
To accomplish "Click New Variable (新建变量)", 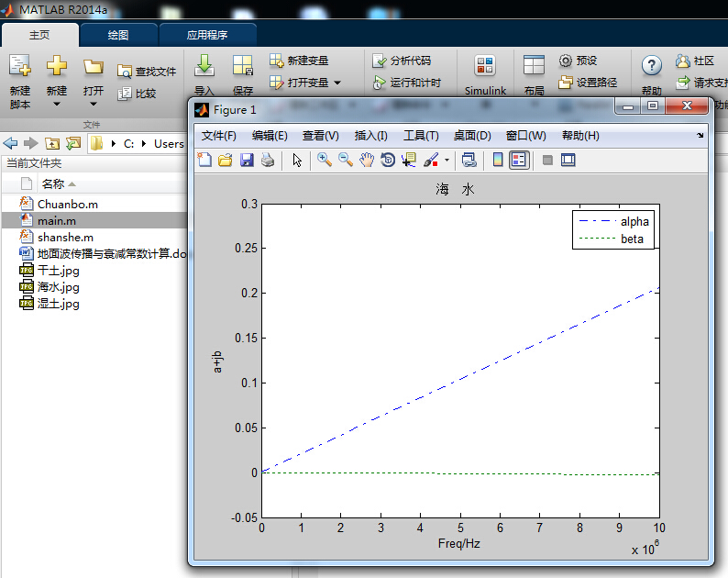I will pyautogui.click(x=299, y=61).
